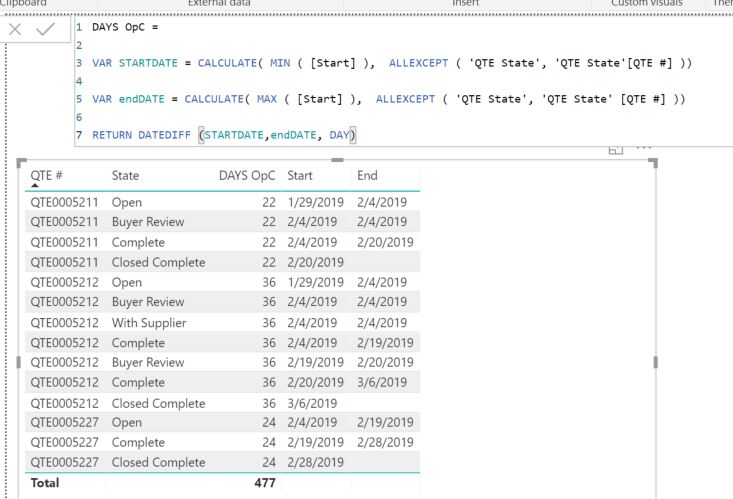Select 2/19/2019 Start date in QTE0005212 Buyer Review row
The image size is (733, 499).
click(316, 362)
